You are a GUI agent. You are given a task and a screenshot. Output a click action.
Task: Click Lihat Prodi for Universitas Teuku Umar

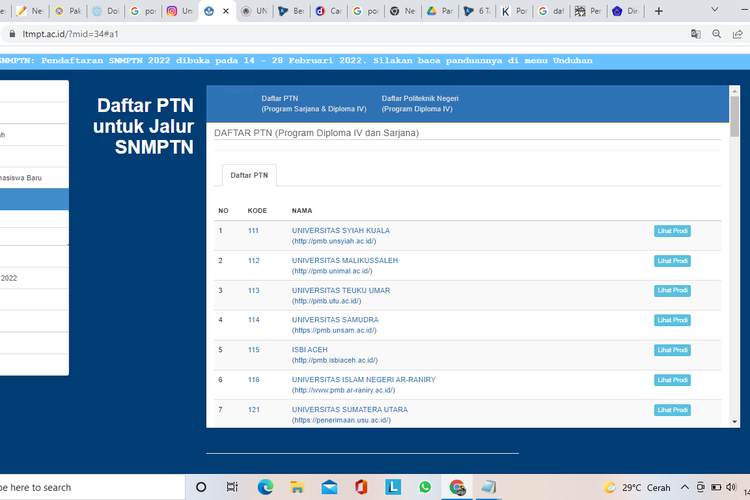coord(673,291)
